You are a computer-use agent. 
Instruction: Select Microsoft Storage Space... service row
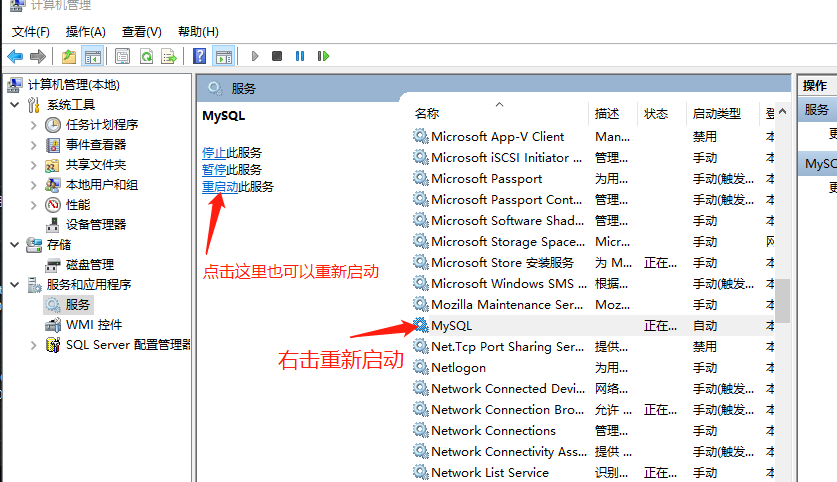pos(593,242)
